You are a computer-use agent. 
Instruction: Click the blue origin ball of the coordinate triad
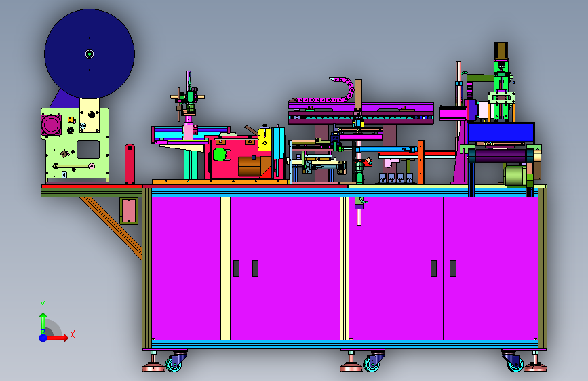[x=43, y=338]
